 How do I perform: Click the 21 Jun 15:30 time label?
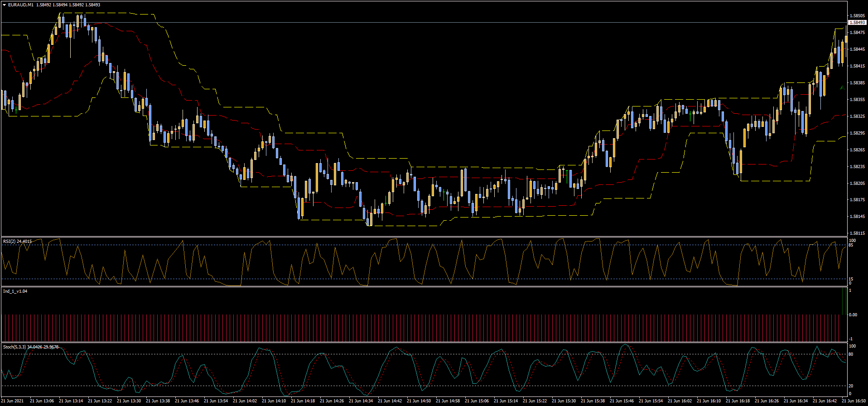click(x=564, y=401)
